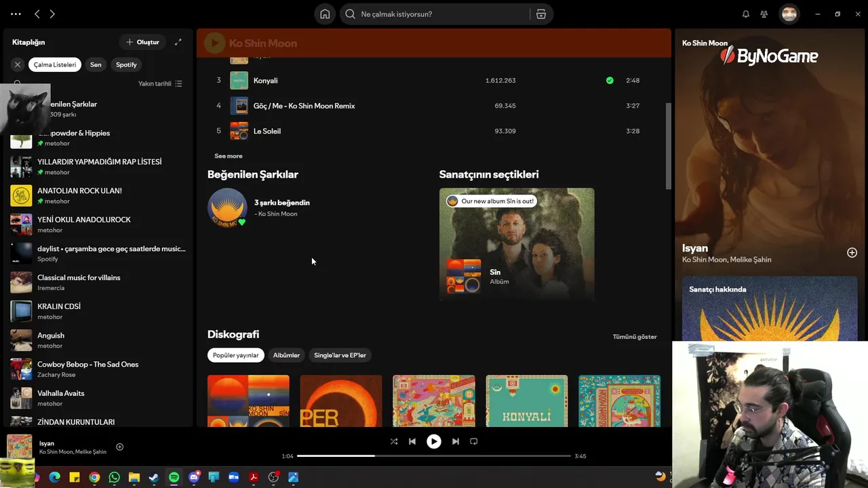Open Microsoft Edge from taskbar
The image size is (868, 488).
(x=55, y=478)
